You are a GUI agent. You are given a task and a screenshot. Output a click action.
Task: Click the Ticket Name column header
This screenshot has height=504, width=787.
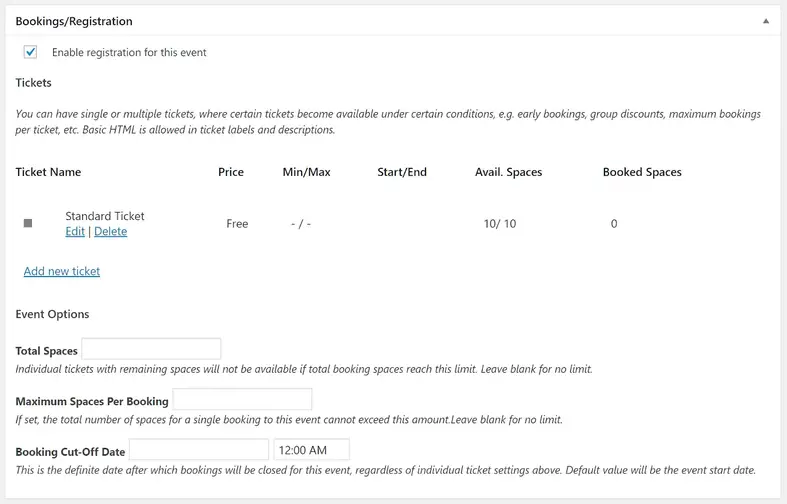pos(48,172)
